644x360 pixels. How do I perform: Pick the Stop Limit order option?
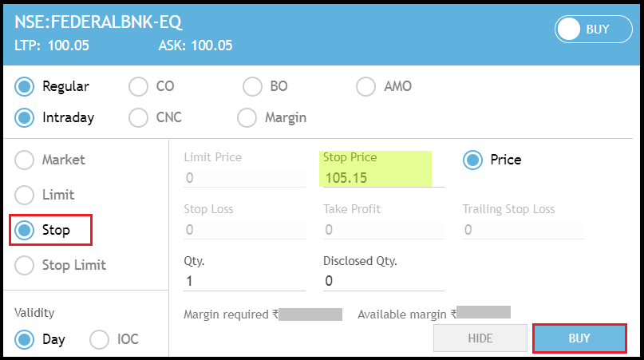pyautogui.click(x=25, y=265)
